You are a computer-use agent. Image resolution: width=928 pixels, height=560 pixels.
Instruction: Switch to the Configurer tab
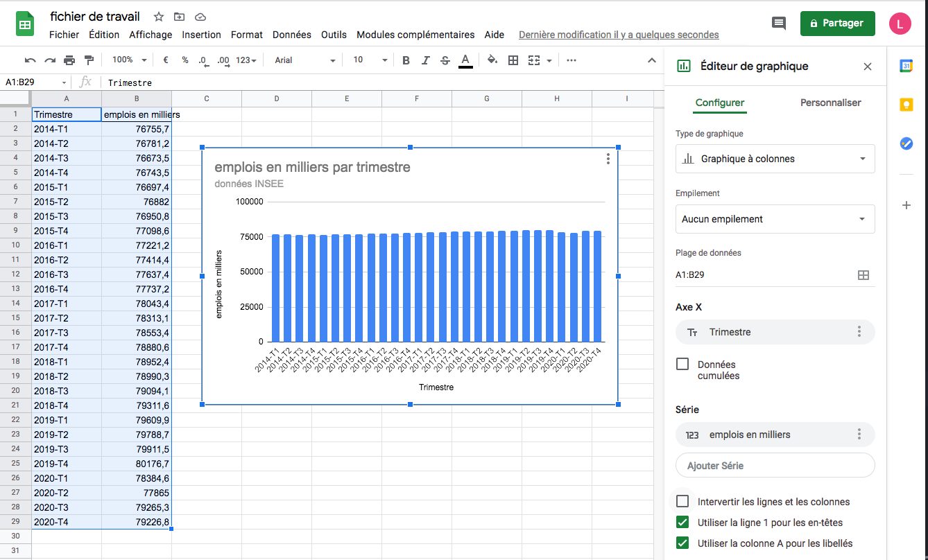[720, 103]
